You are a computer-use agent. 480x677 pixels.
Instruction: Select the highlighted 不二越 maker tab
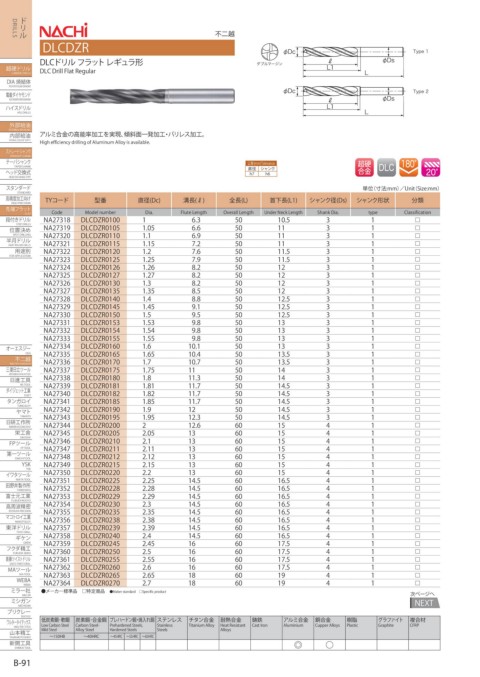pos(16,360)
